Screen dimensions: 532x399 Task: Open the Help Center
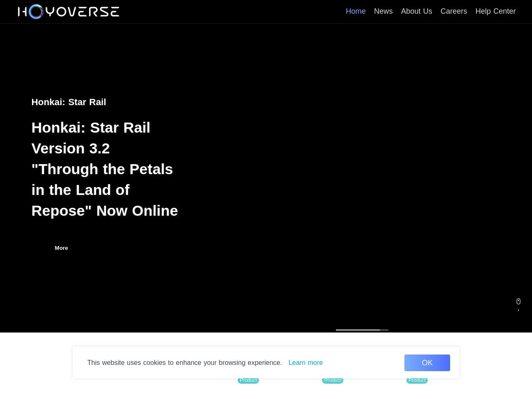tap(495, 11)
